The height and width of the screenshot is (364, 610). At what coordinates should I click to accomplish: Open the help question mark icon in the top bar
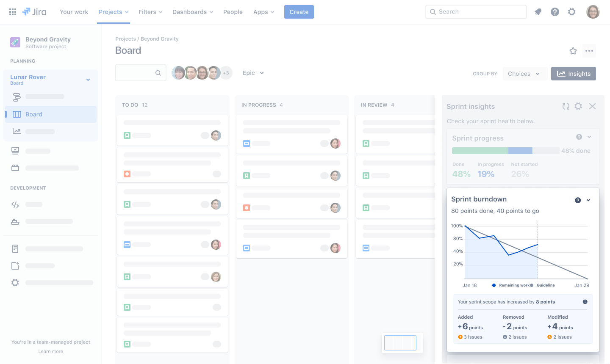555,12
